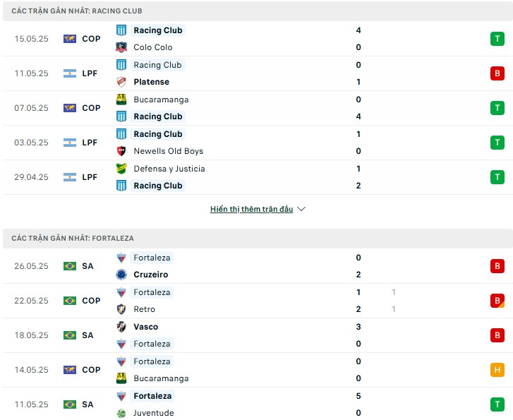
Task: Open the Racing Club vs Colo Colo match
Action: [x=257, y=39]
